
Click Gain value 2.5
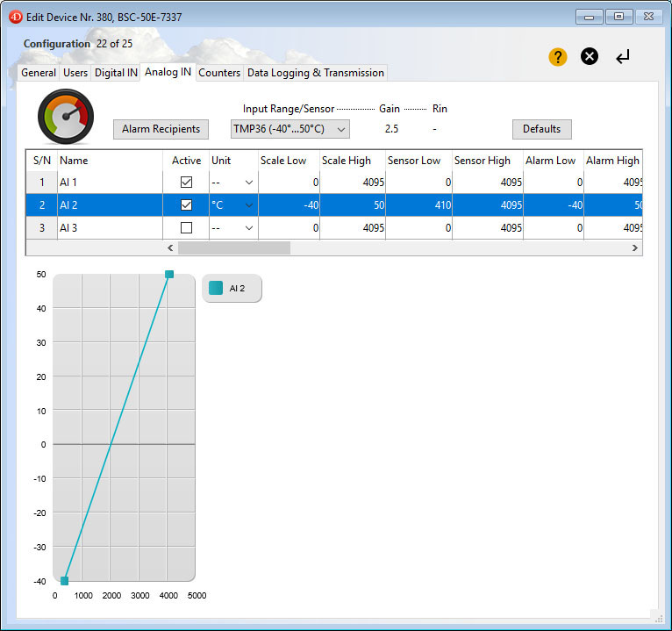coord(391,129)
